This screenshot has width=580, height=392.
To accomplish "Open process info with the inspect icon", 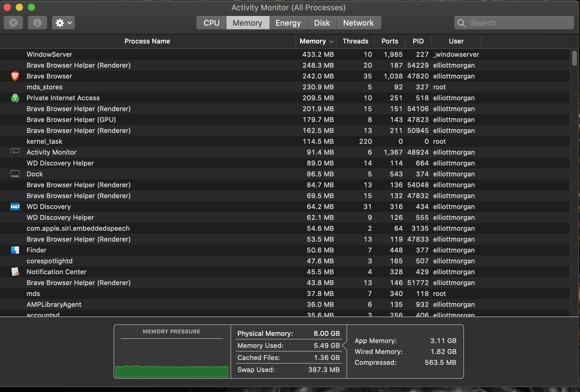I will click(37, 23).
